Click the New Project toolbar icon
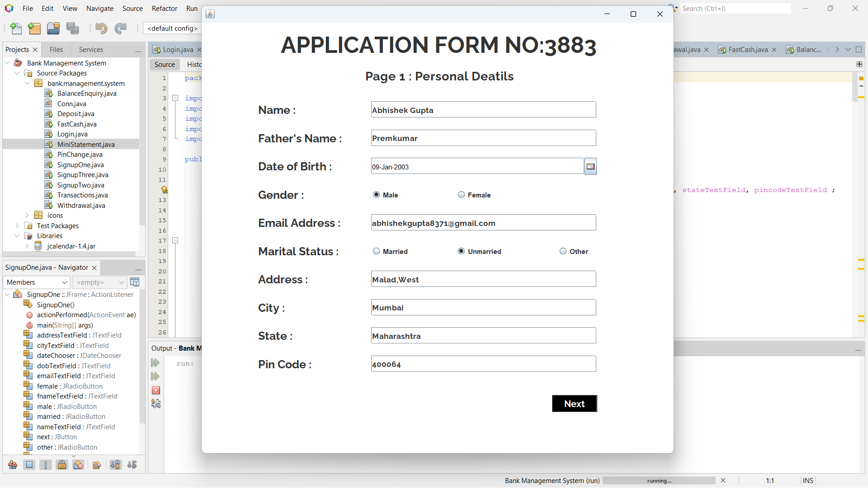 tap(34, 28)
